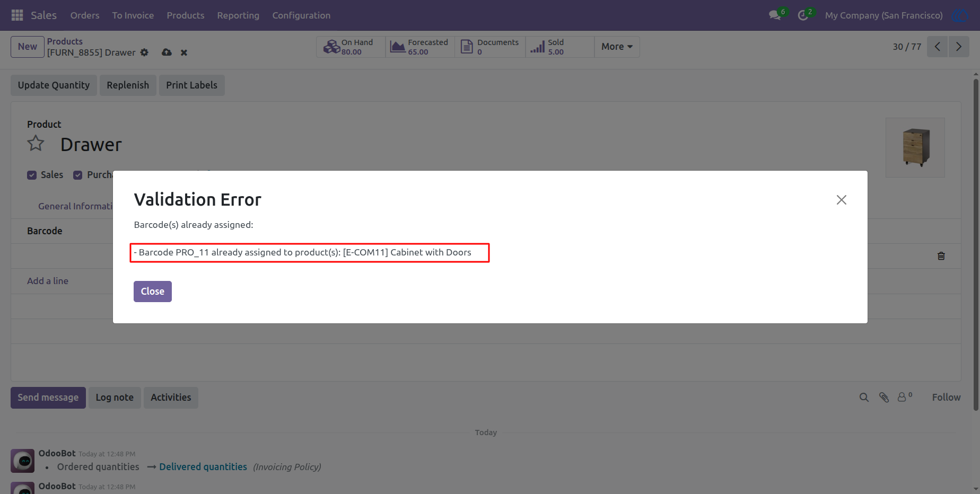
Task: Show followers icon in chatter
Action: click(x=905, y=397)
